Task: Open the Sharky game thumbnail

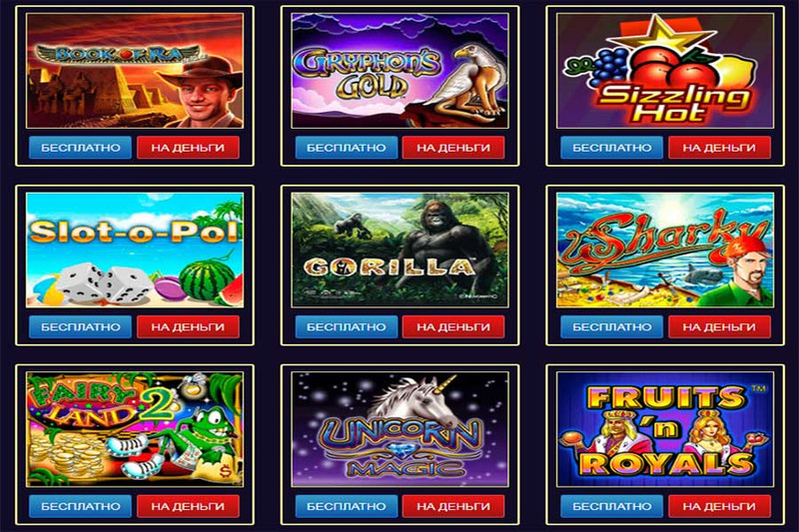Action: [665, 250]
